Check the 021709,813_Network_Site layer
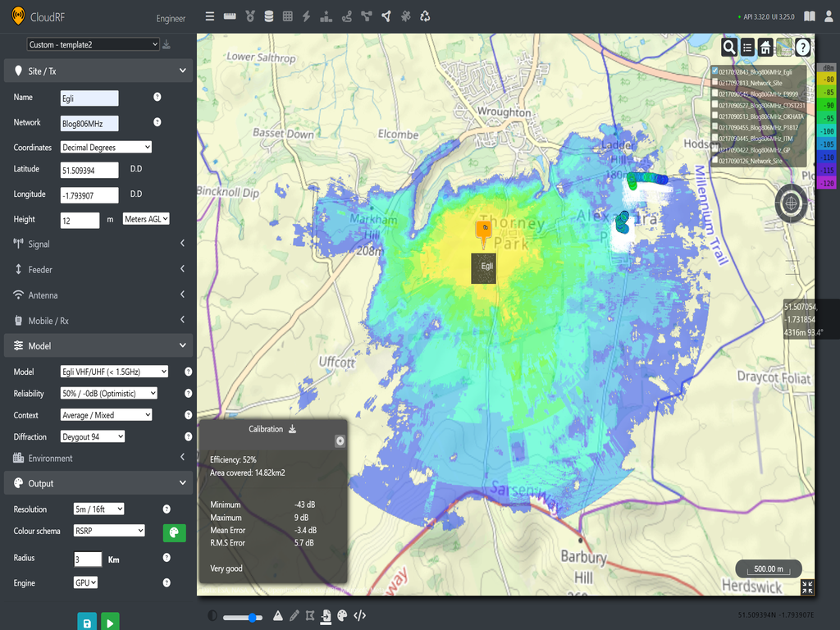840x630 pixels. pyautogui.click(x=714, y=83)
